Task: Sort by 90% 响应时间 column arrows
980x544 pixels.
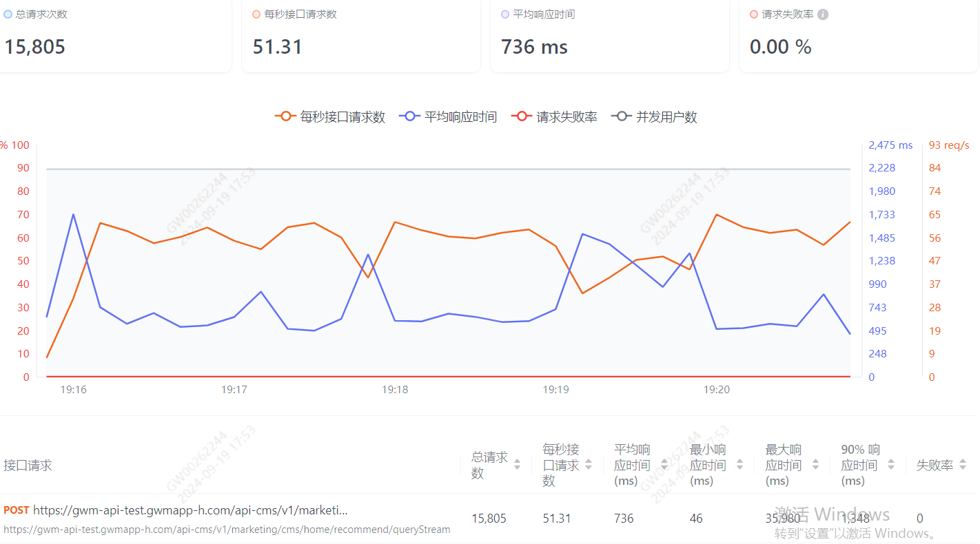Action: [890, 465]
